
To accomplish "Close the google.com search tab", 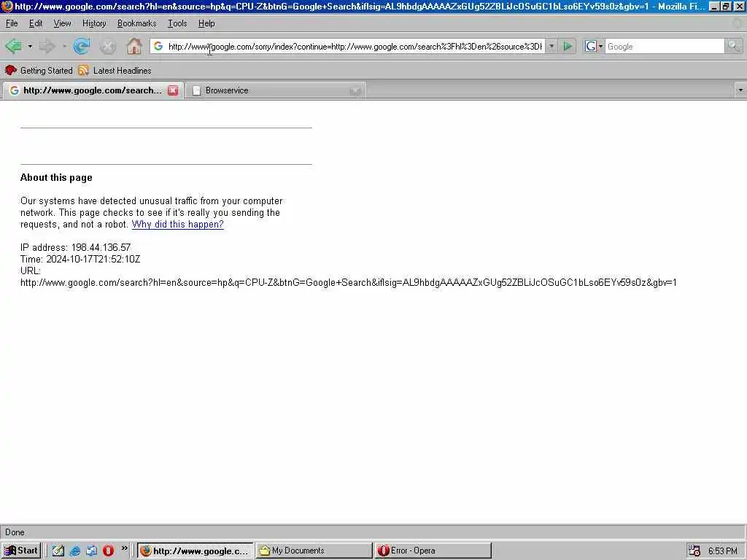I will [173, 90].
